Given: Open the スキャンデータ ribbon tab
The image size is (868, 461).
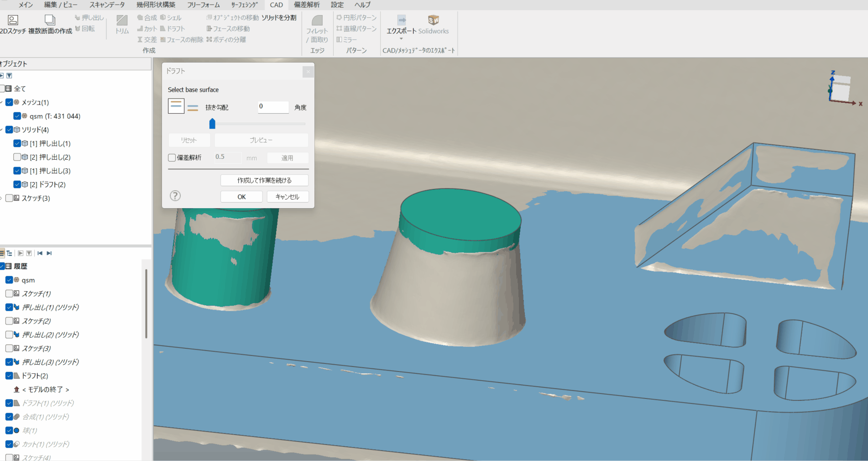Looking at the screenshot, I should 107,5.
